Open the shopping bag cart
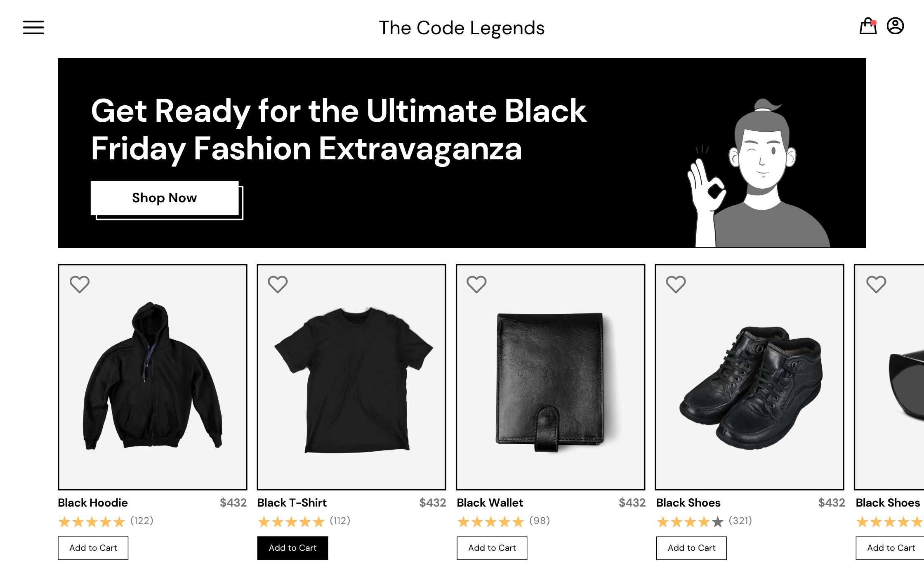This screenshot has height=578, width=924. point(868,27)
